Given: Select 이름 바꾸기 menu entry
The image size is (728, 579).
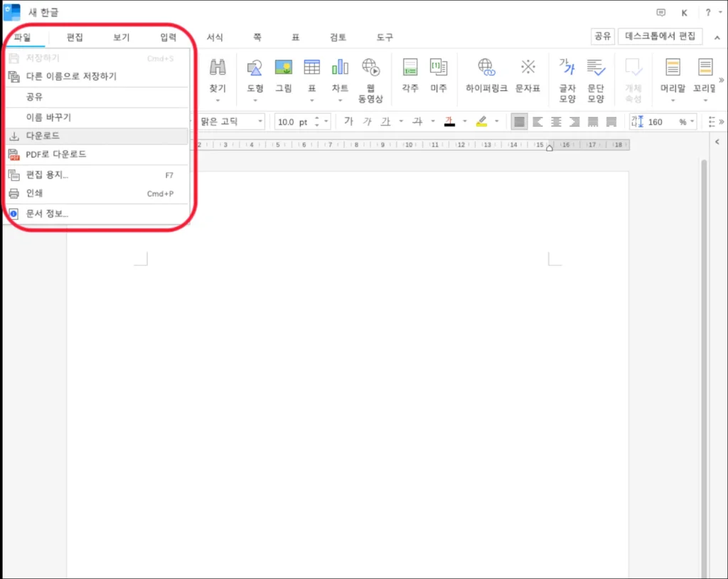Looking at the screenshot, I should (x=97, y=117).
